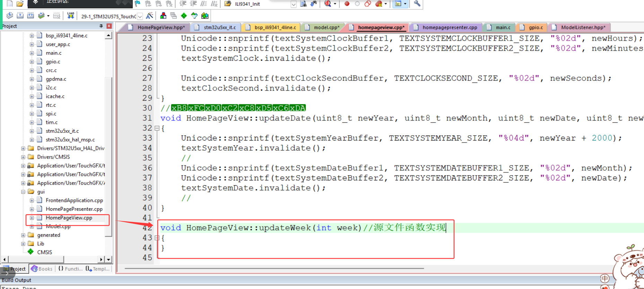Screen dimensions: 644x289
Task: Start or stop the debug session
Action: point(328,3)
